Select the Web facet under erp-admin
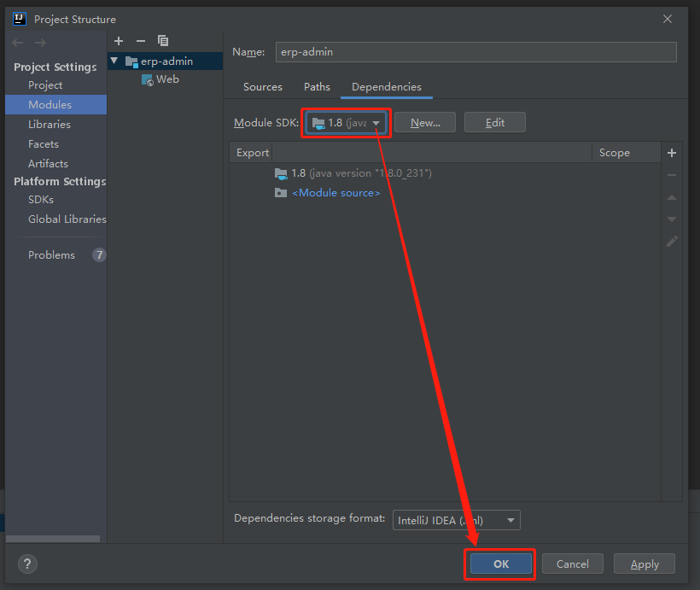Viewport: 700px width, 590px height. [160, 79]
